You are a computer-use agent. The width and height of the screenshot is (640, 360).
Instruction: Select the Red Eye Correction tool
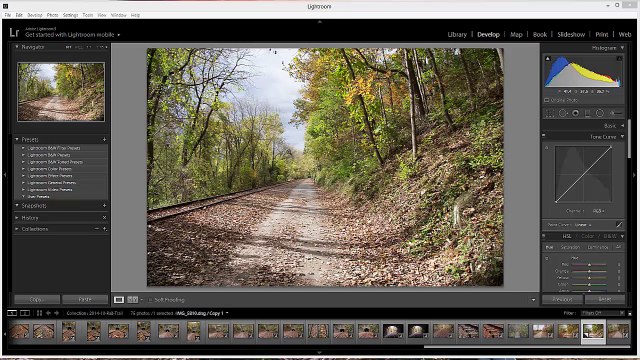[x=576, y=113]
